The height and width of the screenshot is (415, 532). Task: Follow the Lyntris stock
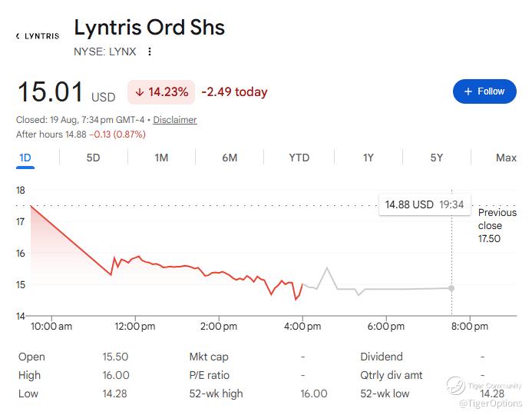click(x=484, y=91)
